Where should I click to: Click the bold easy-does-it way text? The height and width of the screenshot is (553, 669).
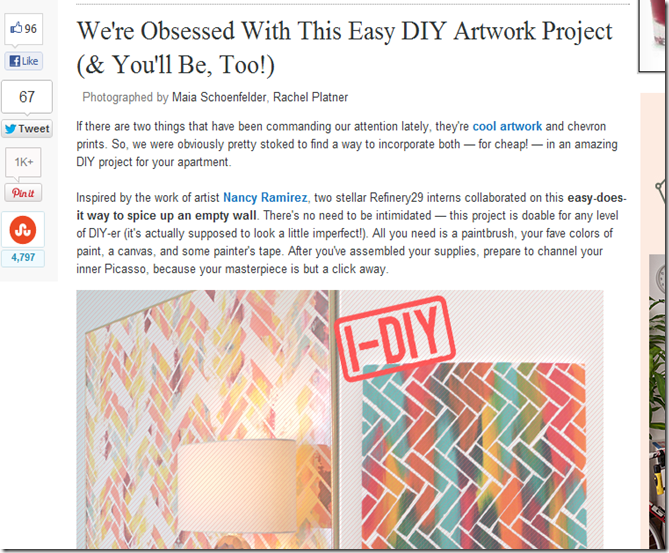[351, 207]
